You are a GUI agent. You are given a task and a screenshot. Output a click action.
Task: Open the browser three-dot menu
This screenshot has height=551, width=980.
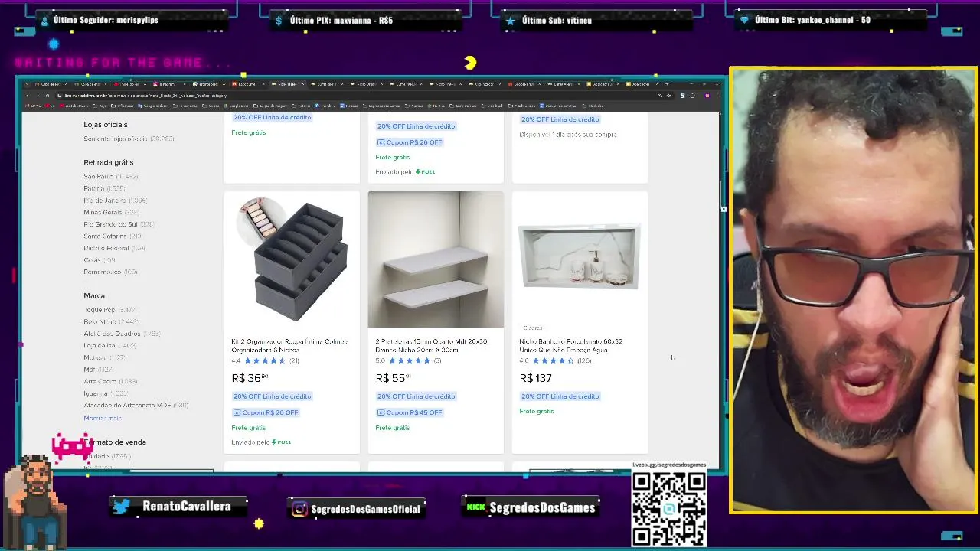(717, 96)
